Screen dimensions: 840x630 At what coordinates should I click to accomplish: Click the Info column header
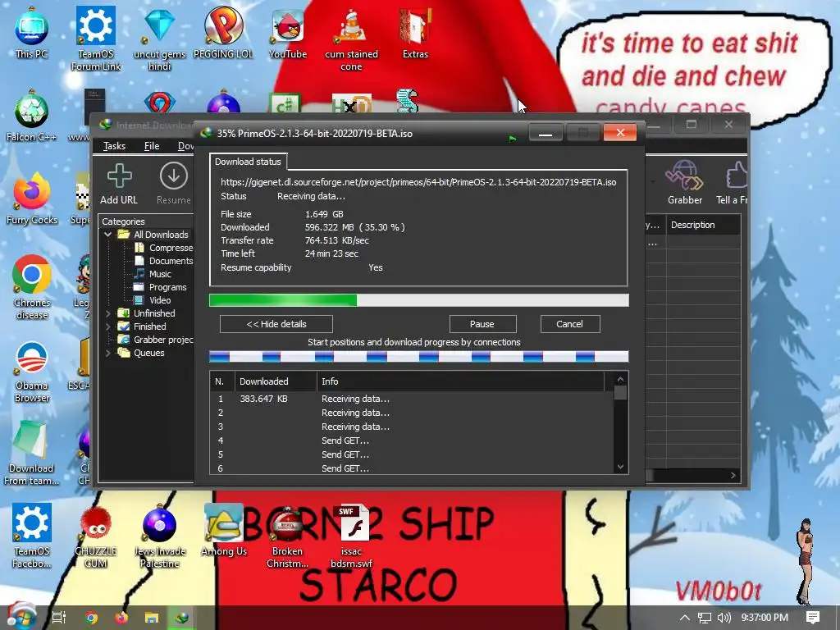461,381
